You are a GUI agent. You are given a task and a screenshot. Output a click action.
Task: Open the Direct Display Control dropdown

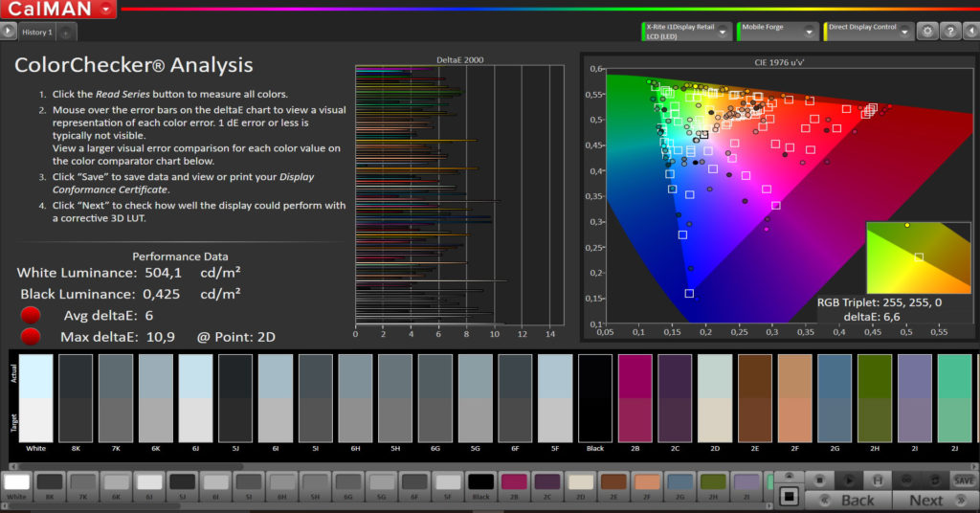click(x=902, y=32)
